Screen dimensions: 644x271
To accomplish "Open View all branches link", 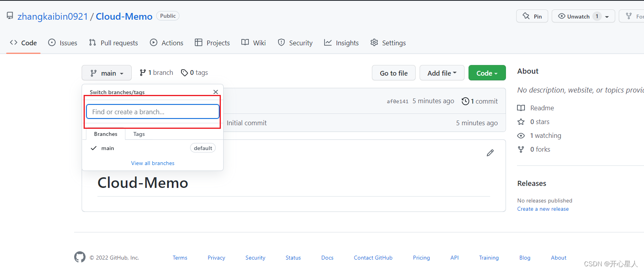I will tap(153, 163).
